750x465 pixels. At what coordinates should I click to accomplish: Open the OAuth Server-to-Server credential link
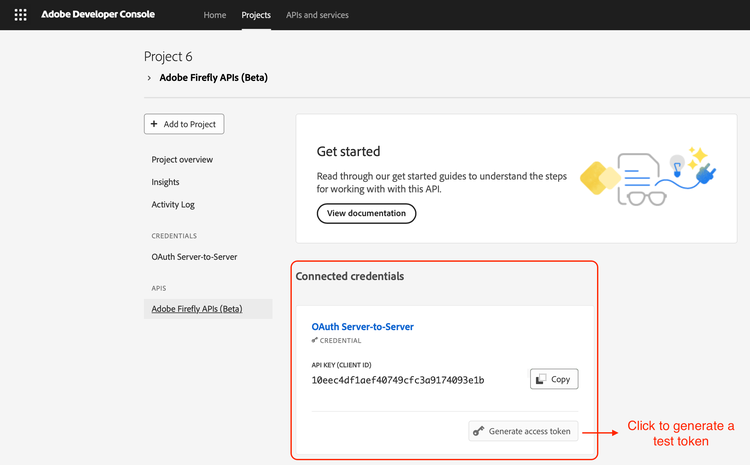(363, 327)
